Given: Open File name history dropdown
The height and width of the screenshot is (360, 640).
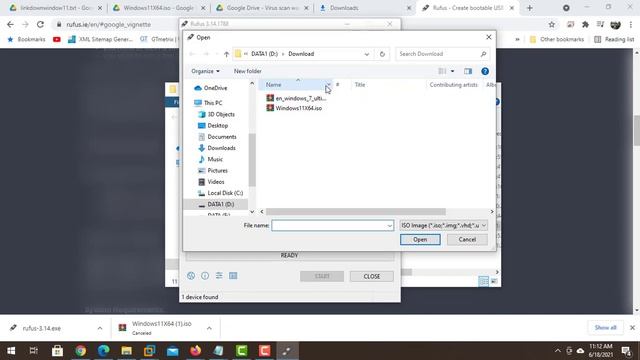Looking at the screenshot, I should click(x=390, y=225).
